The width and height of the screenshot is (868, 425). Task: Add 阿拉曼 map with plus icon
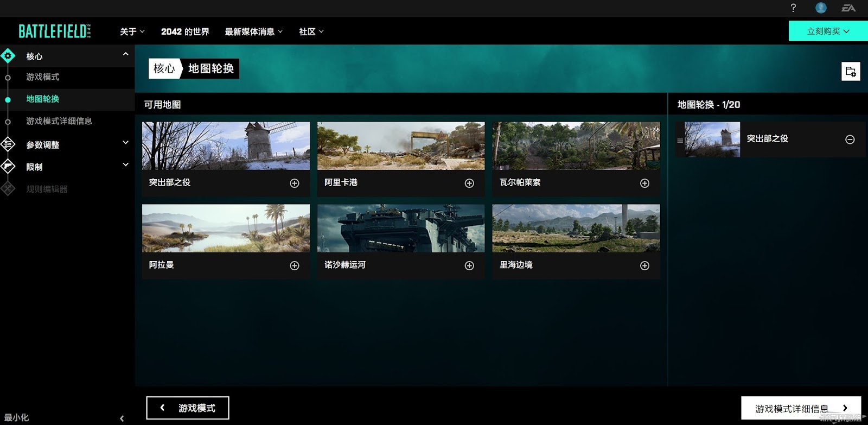tap(295, 265)
